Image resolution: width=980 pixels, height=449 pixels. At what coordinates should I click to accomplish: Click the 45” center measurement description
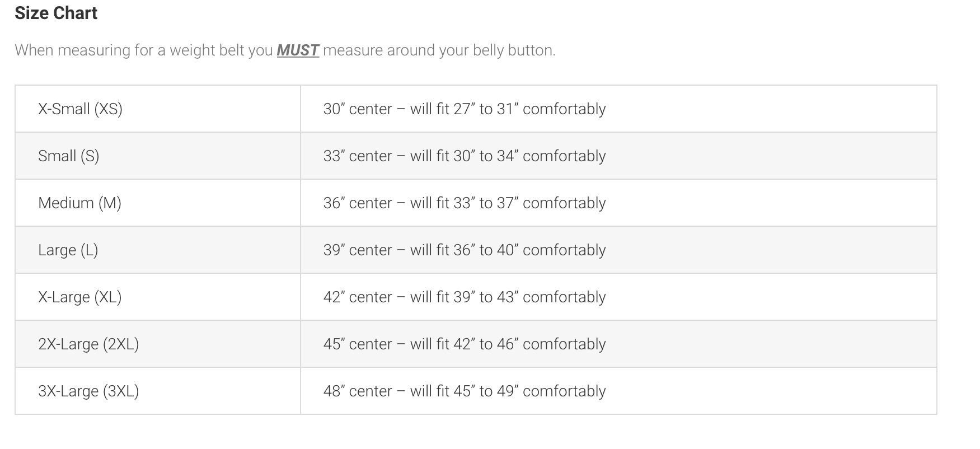(x=465, y=344)
